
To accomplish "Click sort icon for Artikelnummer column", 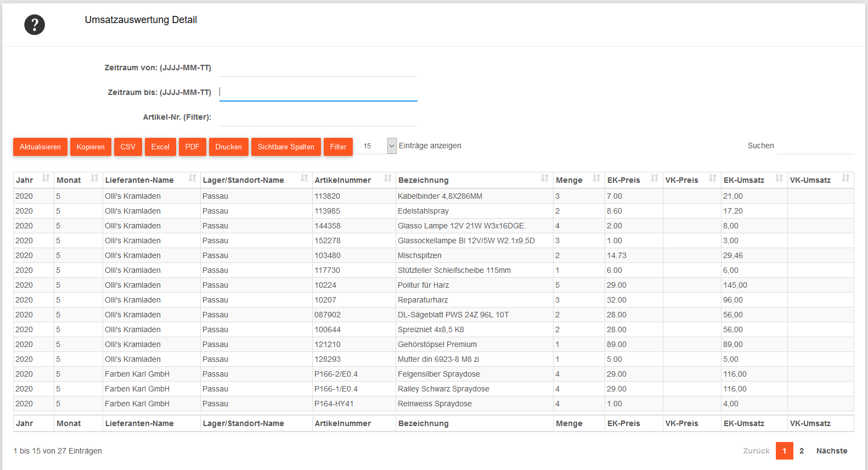I will (x=387, y=178).
